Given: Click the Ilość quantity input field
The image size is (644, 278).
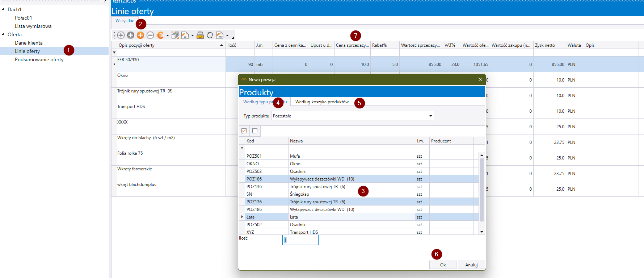Looking at the screenshot, I should 300,240.
